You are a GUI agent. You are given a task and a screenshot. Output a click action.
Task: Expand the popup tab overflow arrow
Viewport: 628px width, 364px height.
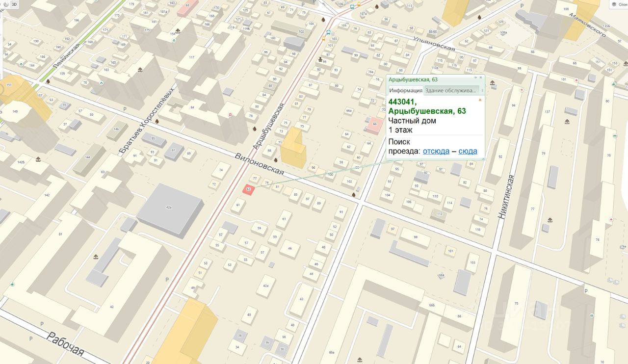(x=483, y=90)
